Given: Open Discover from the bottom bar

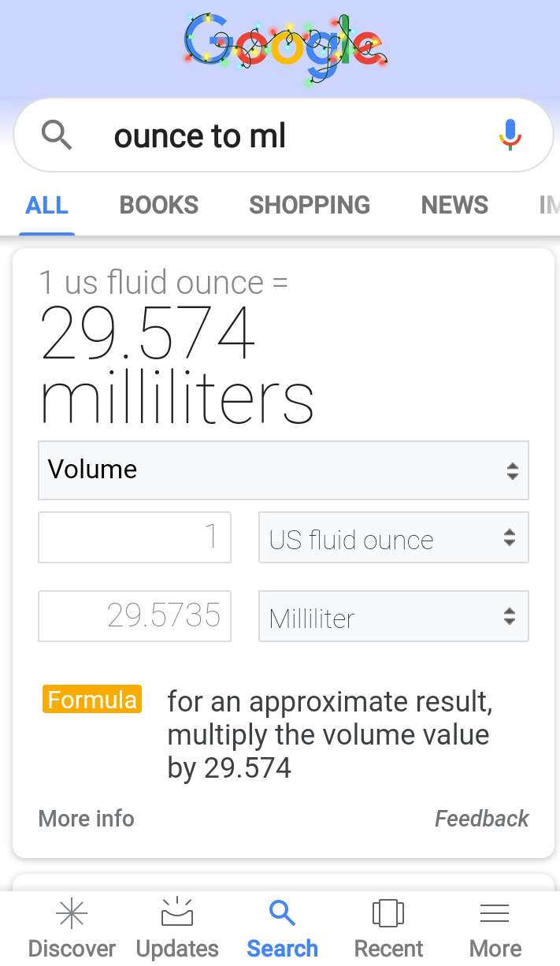Looking at the screenshot, I should [x=72, y=929].
